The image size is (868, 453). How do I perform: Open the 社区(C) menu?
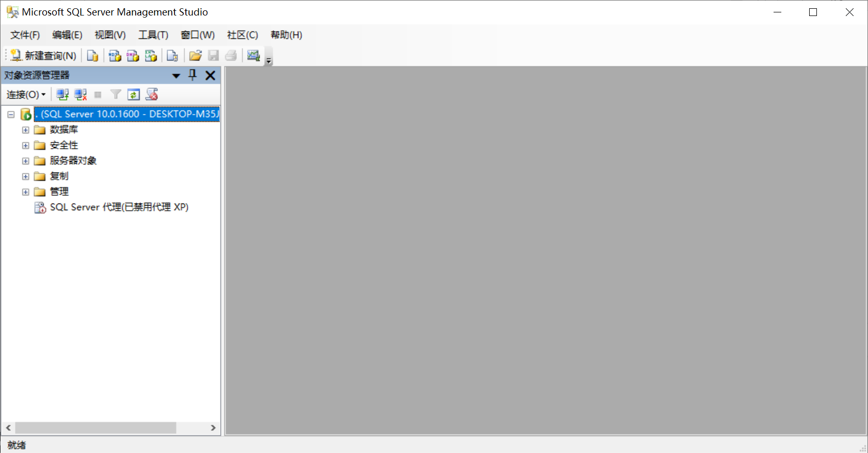point(243,35)
